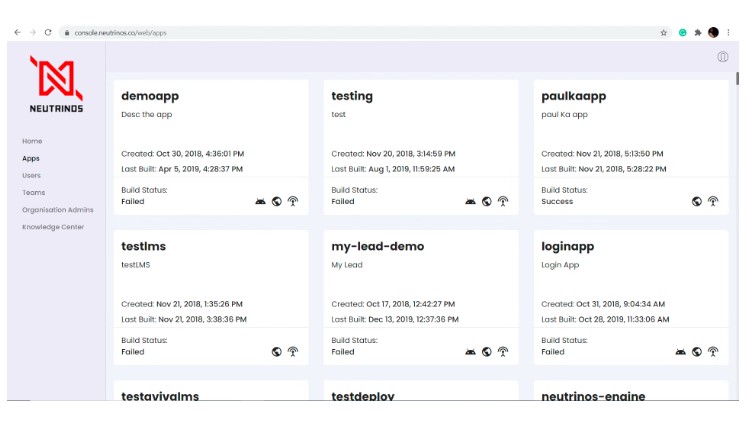Open the Knowledge Center link
Image resolution: width=750 pixels, height=431 pixels.
coord(53,227)
